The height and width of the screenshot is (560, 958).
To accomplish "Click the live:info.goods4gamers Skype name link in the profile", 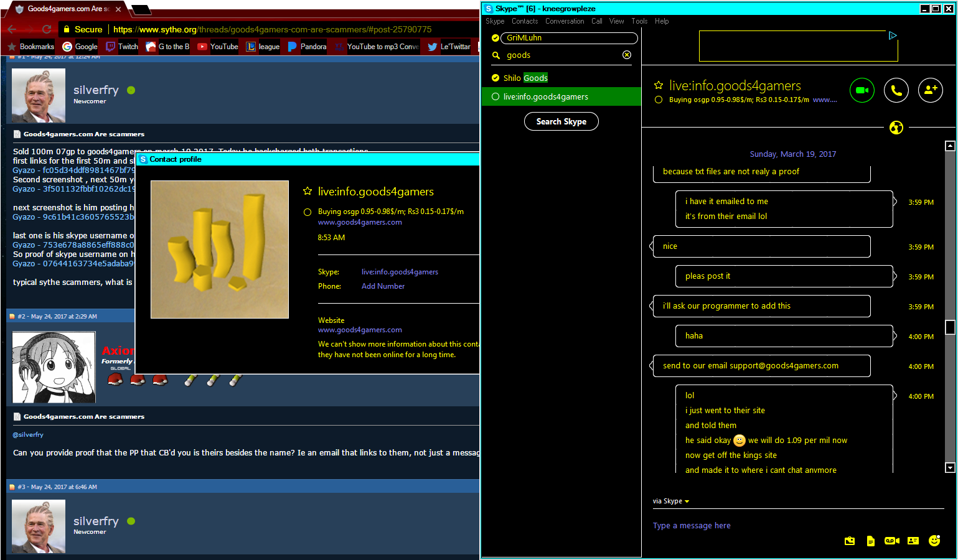I will 400,272.
